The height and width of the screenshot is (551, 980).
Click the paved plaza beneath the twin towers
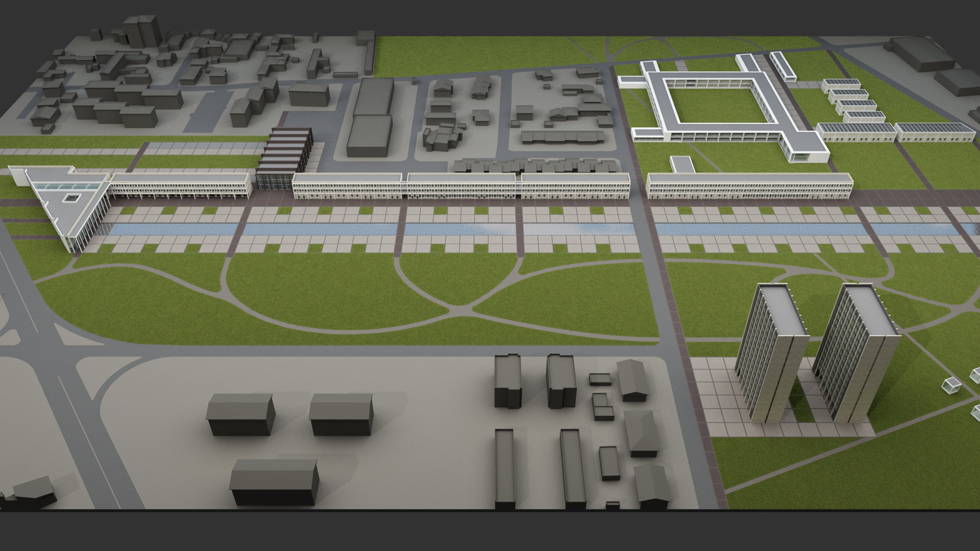click(x=720, y=402)
